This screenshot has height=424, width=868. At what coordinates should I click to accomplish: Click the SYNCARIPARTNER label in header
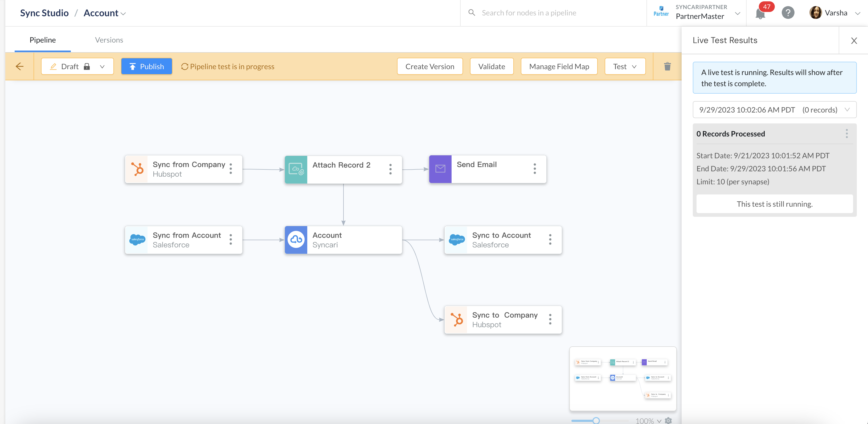click(x=701, y=7)
